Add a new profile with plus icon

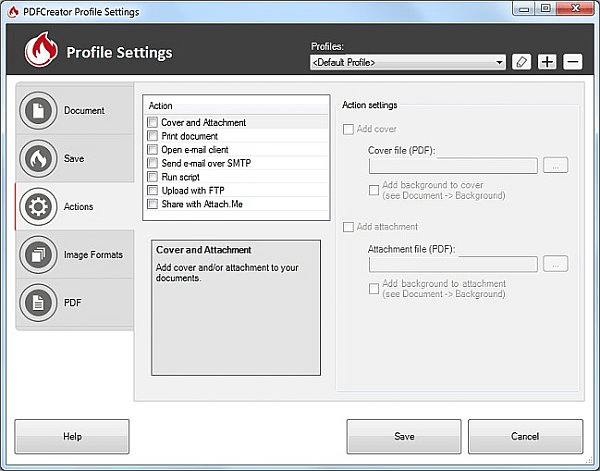[547, 62]
